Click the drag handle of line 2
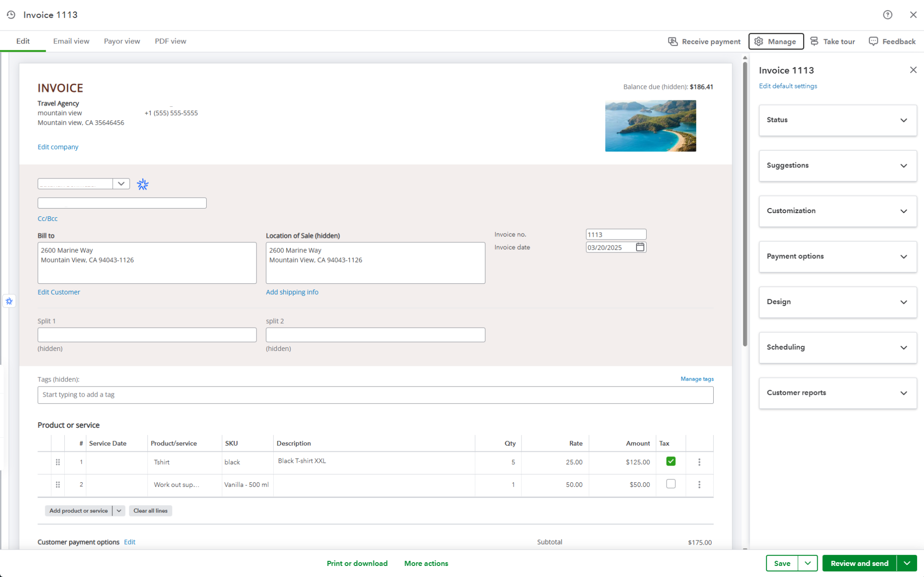The height and width of the screenshot is (577, 924). [x=58, y=485]
